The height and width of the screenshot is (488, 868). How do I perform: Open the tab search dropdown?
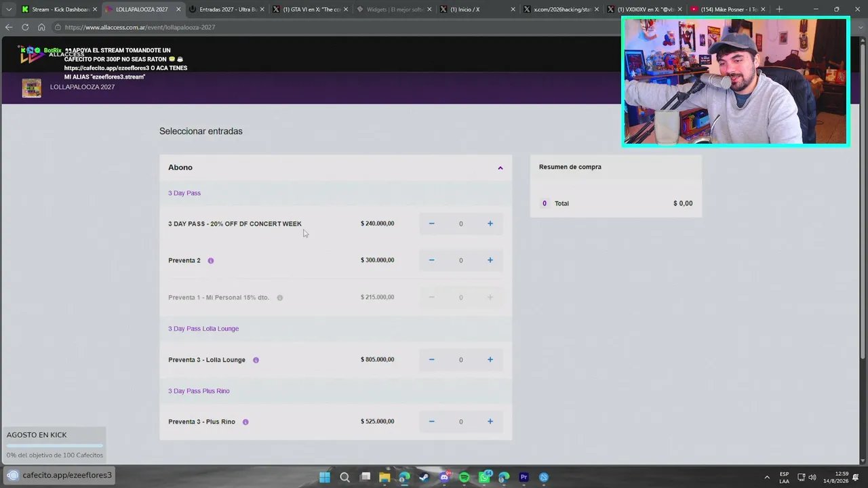(x=8, y=9)
